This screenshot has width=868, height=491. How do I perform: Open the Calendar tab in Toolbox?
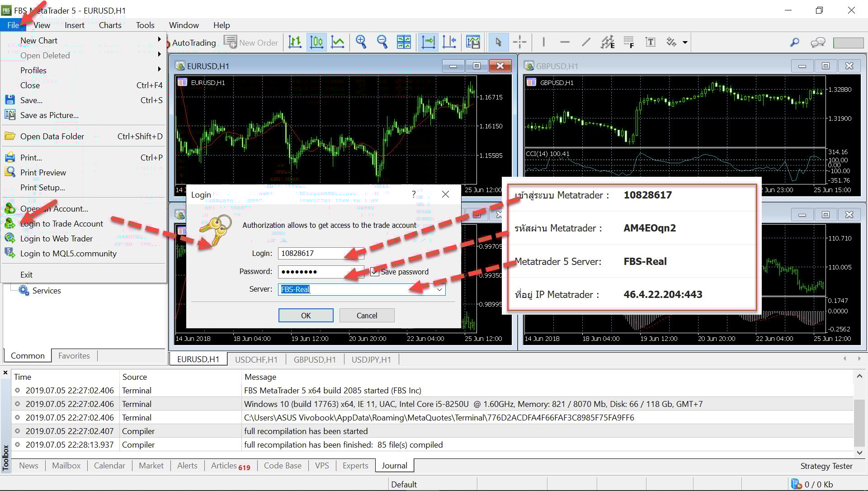pyautogui.click(x=109, y=466)
